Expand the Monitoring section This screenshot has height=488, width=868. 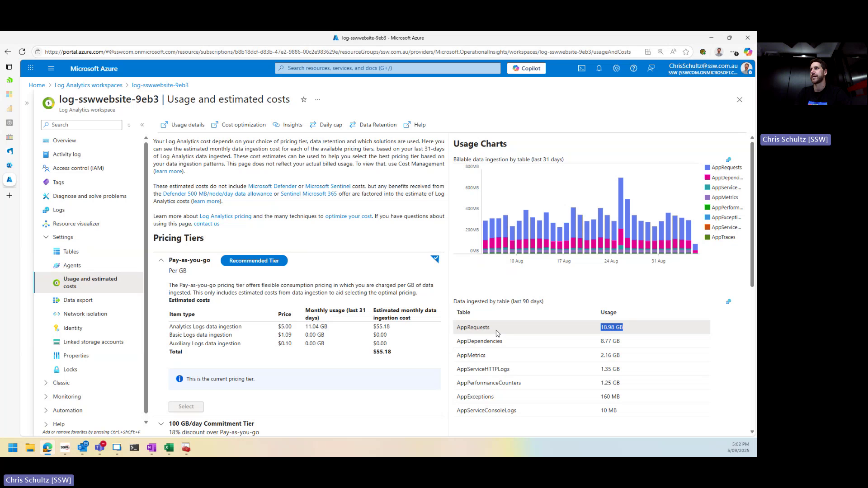click(x=46, y=397)
